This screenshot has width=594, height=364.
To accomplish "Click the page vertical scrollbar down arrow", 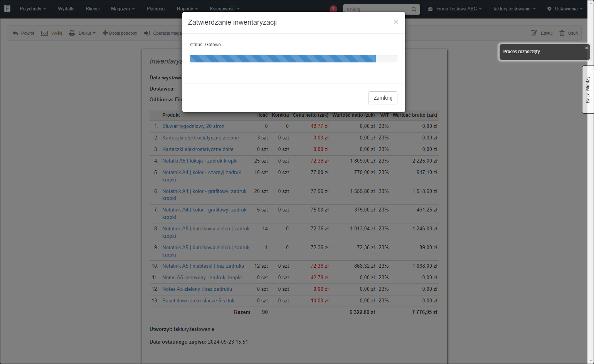I will coord(591,361).
